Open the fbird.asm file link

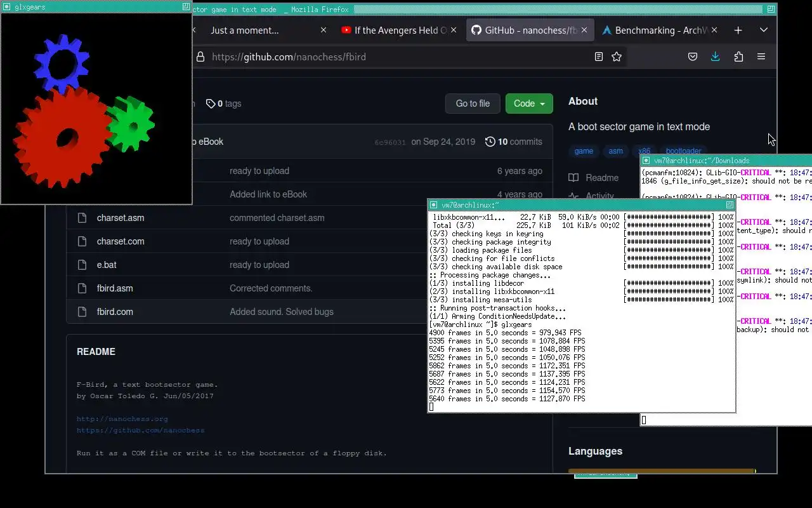[115, 288]
